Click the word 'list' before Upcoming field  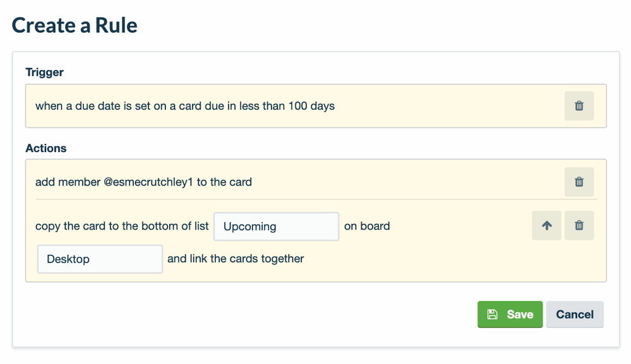tap(200, 226)
